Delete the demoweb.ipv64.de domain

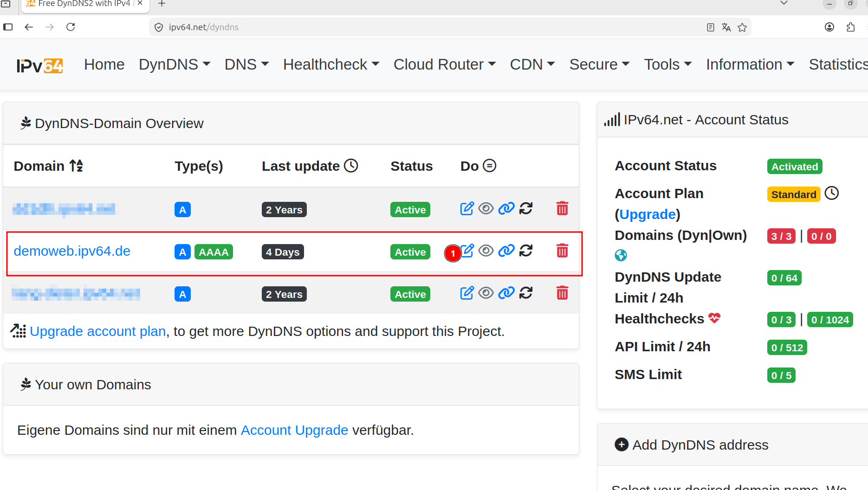click(562, 251)
